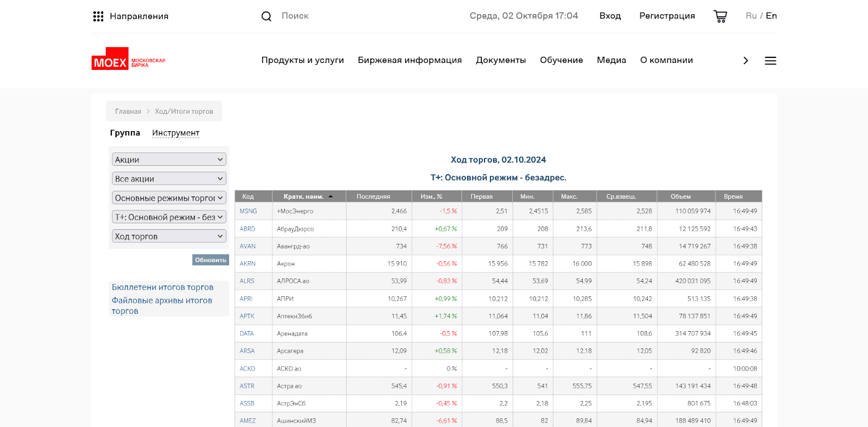Open the APTK ticker link

coord(247,316)
